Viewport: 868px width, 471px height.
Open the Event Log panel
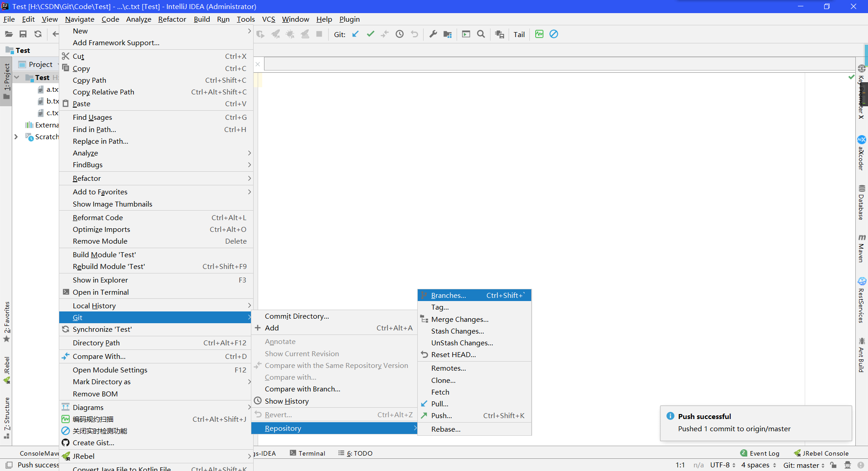(759, 453)
